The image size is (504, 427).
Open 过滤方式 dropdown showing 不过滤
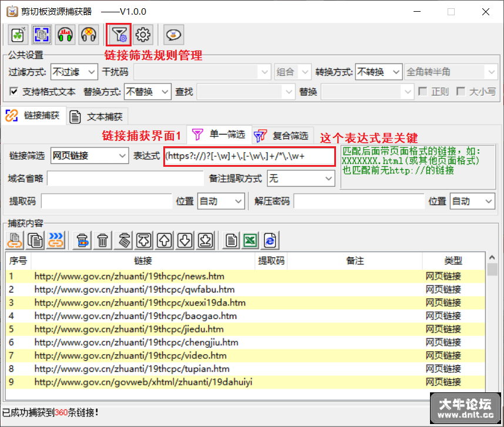coord(75,72)
